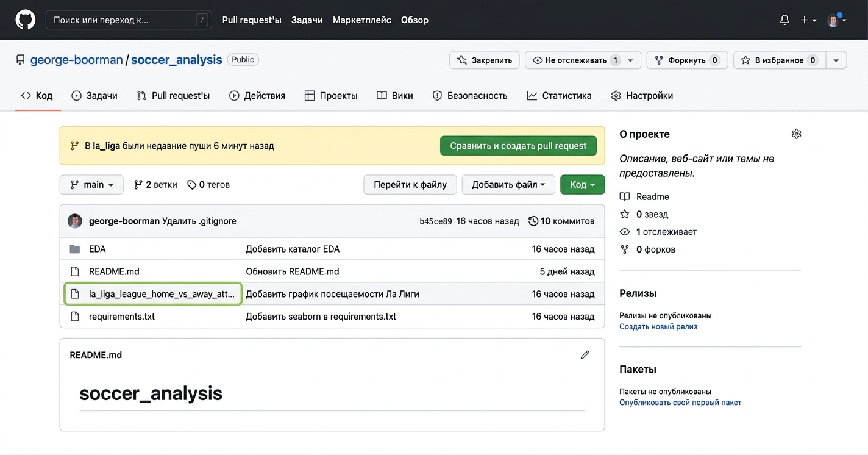Open the la_liga branch link in banner
The image size is (868, 455).
pos(107,146)
